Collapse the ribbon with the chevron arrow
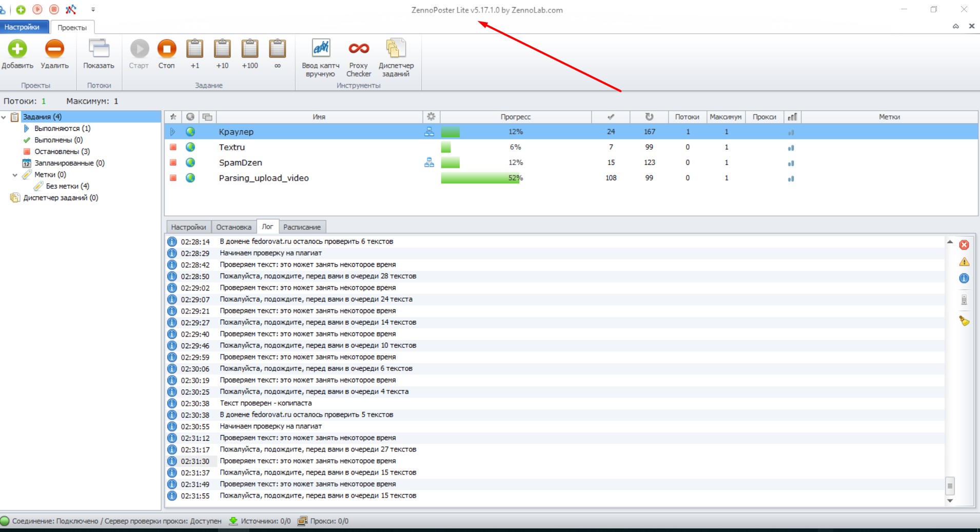 click(x=956, y=26)
